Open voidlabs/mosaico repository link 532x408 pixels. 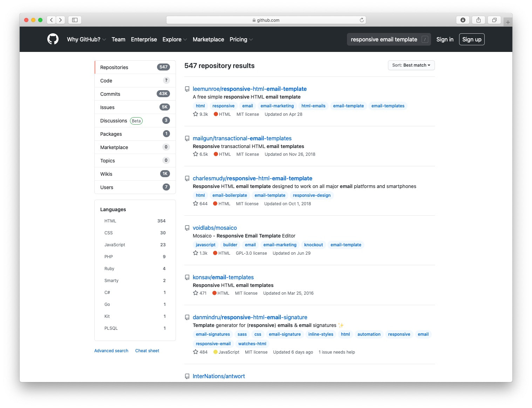[215, 228]
